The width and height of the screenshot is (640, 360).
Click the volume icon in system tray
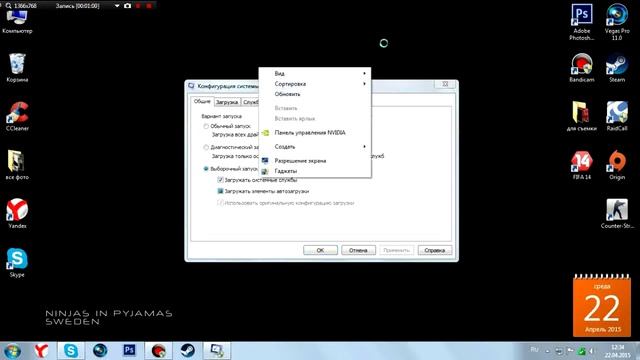591,351
